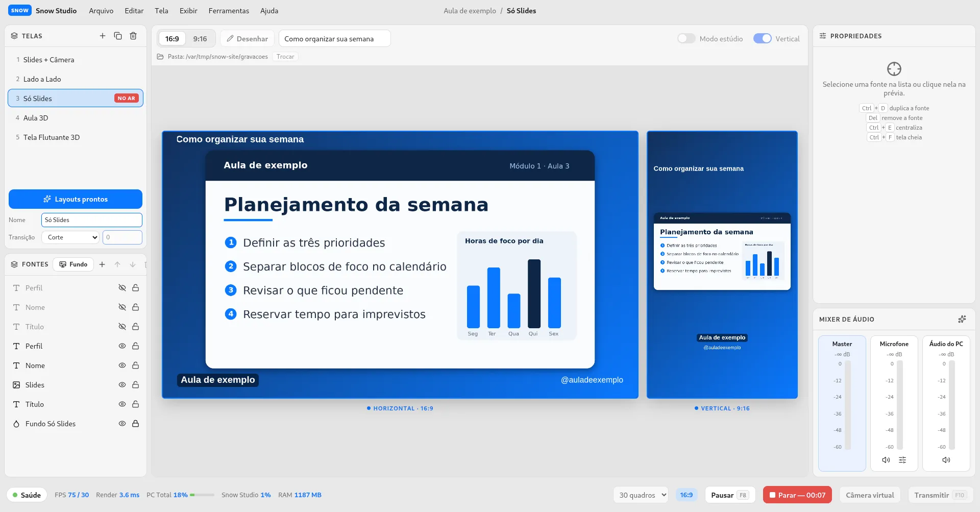980x512 pixels.
Task: Mute the Microfone channel speaker icon
Action: tap(886, 460)
